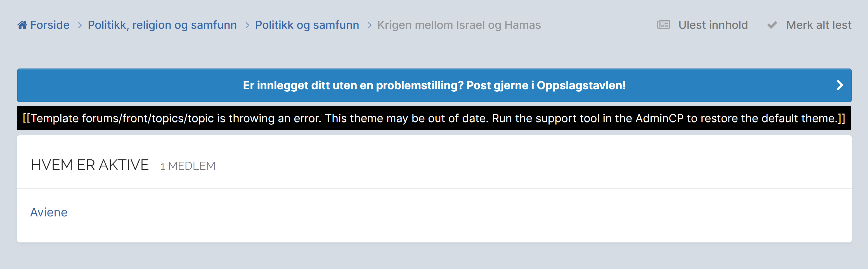Click the checkmark icon beside Merk alt lest
This screenshot has width=868, height=269.
tap(772, 25)
